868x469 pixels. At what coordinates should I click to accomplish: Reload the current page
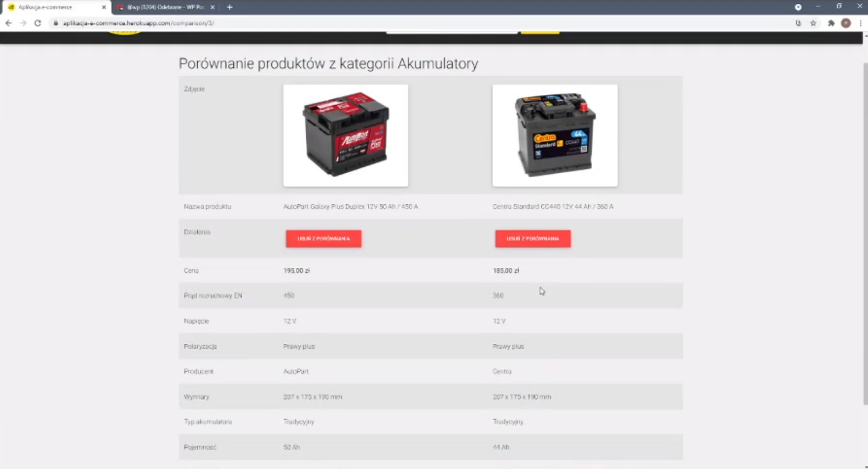[38, 23]
